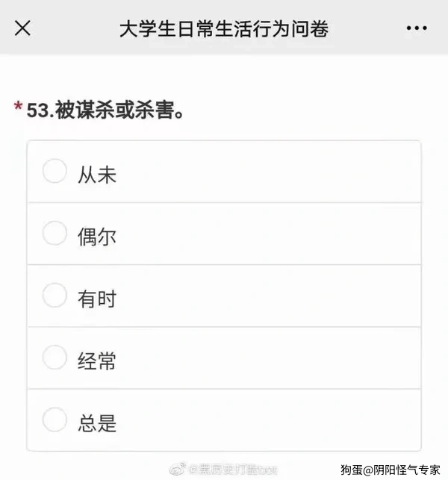Click the 有时 answer label
This screenshot has height=480, width=448.
pyautogui.click(x=97, y=299)
